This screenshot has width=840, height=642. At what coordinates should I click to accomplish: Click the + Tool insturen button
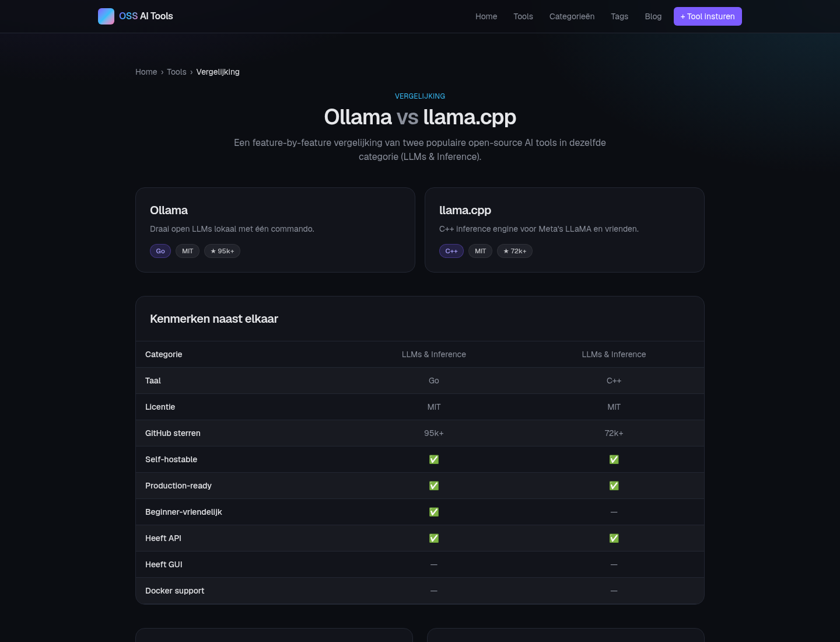tap(708, 16)
